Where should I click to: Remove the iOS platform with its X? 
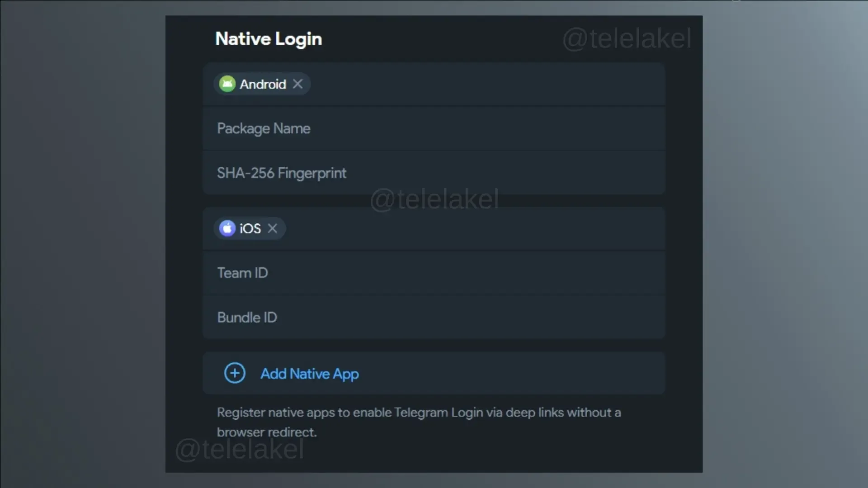pyautogui.click(x=272, y=229)
